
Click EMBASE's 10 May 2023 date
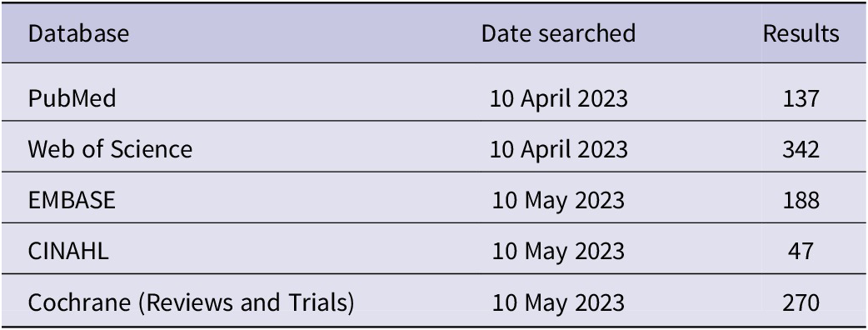(x=559, y=201)
